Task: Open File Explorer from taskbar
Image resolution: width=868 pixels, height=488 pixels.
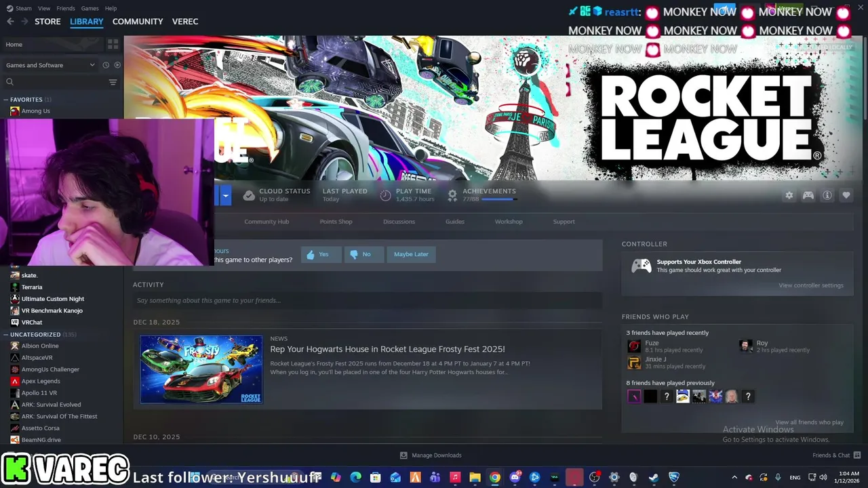Action: pos(475,478)
